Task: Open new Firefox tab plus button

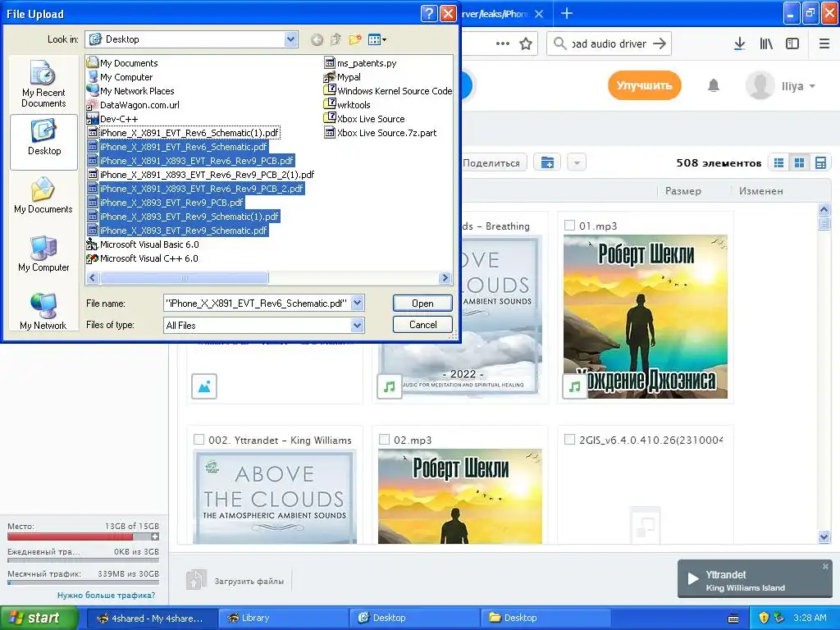Action: [567, 14]
